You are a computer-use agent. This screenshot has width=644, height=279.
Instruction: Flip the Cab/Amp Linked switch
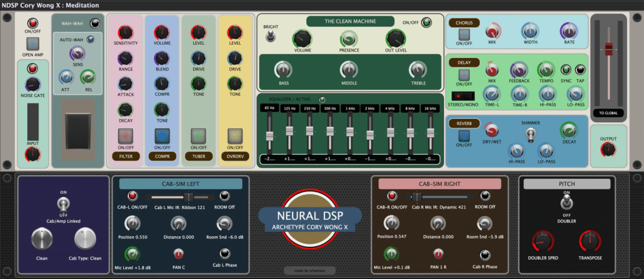pos(63,203)
